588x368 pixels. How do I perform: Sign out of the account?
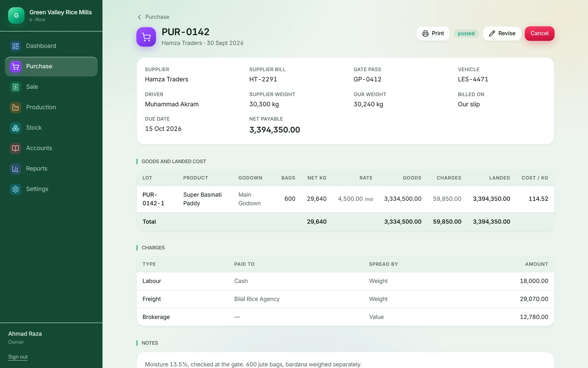point(18,357)
